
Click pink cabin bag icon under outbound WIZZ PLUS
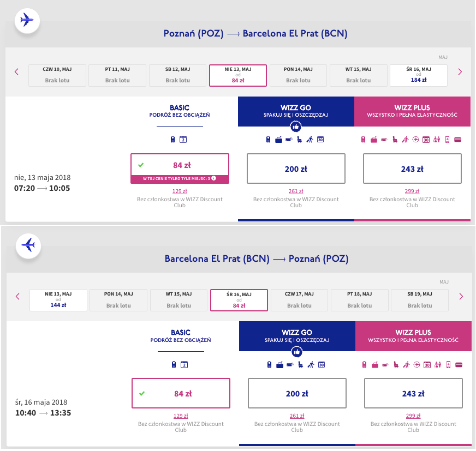click(x=363, y=139)
